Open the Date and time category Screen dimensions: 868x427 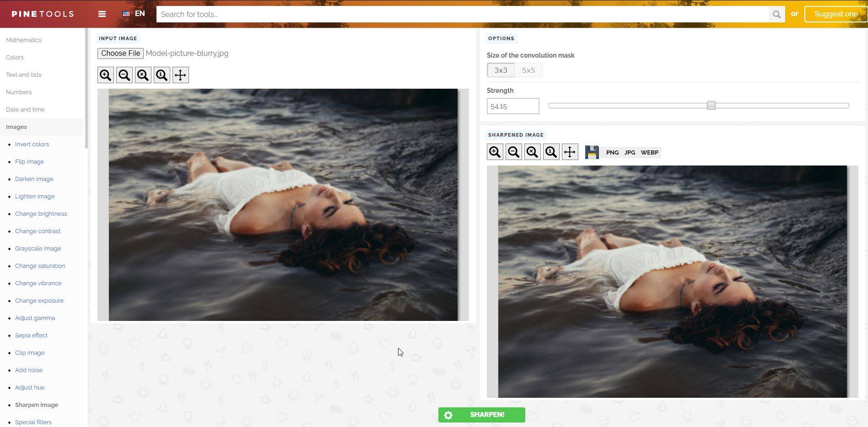coord(25,109)
